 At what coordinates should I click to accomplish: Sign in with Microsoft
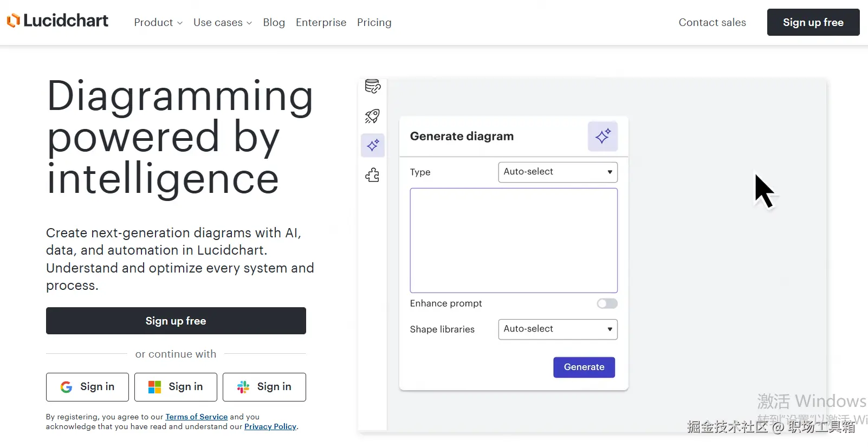pyautogui.click(x=176, y=387)
